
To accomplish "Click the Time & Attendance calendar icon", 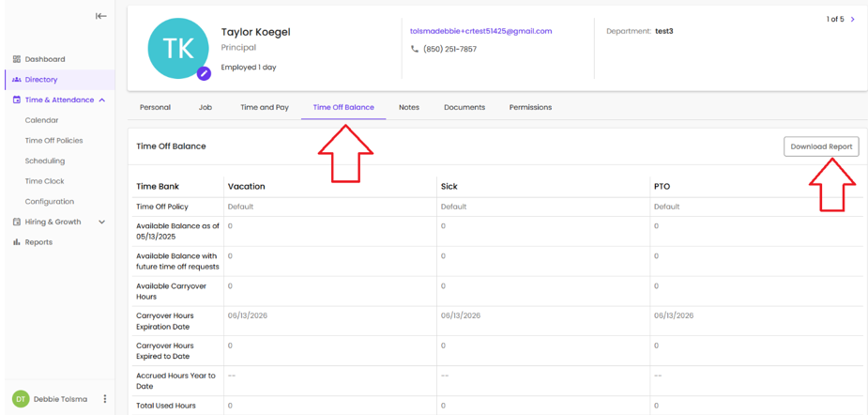I will point(17,100).
